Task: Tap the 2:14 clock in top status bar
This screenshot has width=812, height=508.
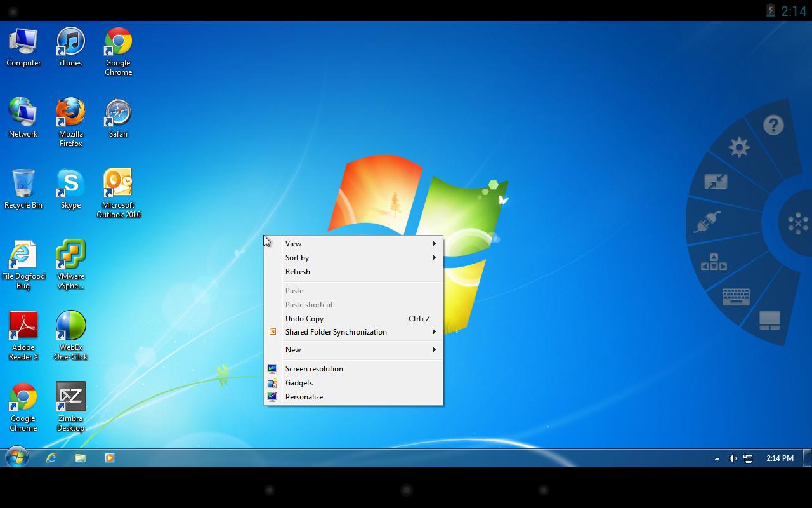Action: 794,11
